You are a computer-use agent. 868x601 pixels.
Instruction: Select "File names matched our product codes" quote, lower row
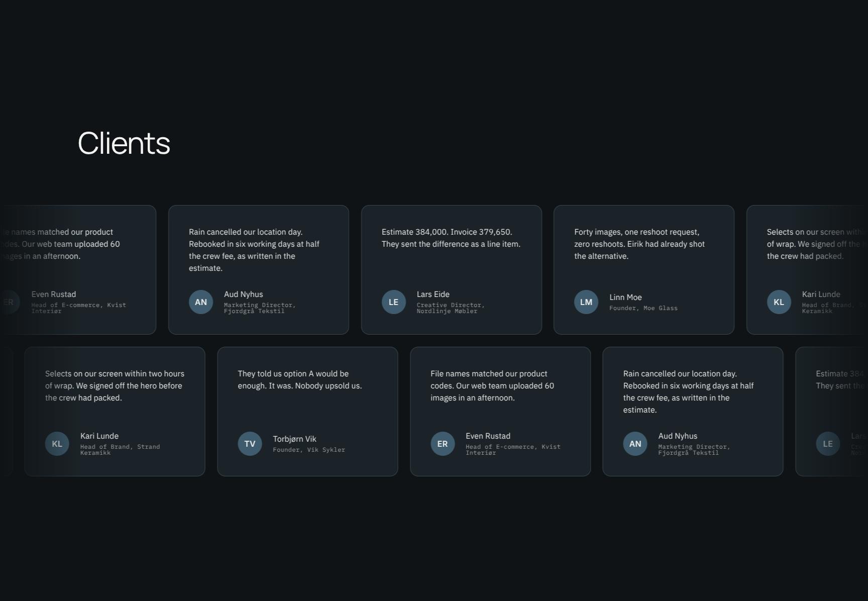(x=492, y=385)
